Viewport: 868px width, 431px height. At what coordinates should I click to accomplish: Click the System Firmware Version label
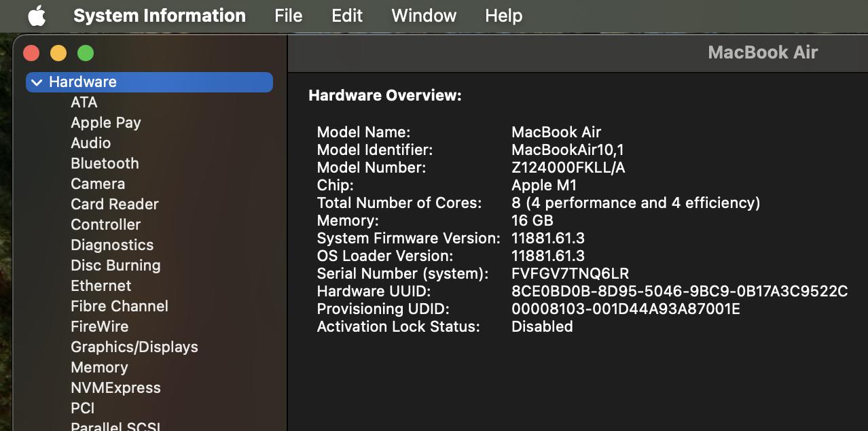pos(409,239)
